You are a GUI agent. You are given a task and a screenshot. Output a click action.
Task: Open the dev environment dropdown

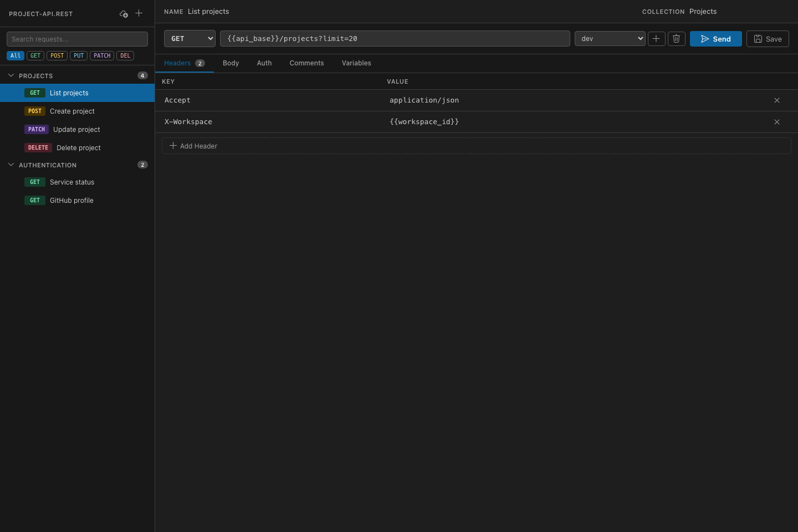tap(610, 39)
